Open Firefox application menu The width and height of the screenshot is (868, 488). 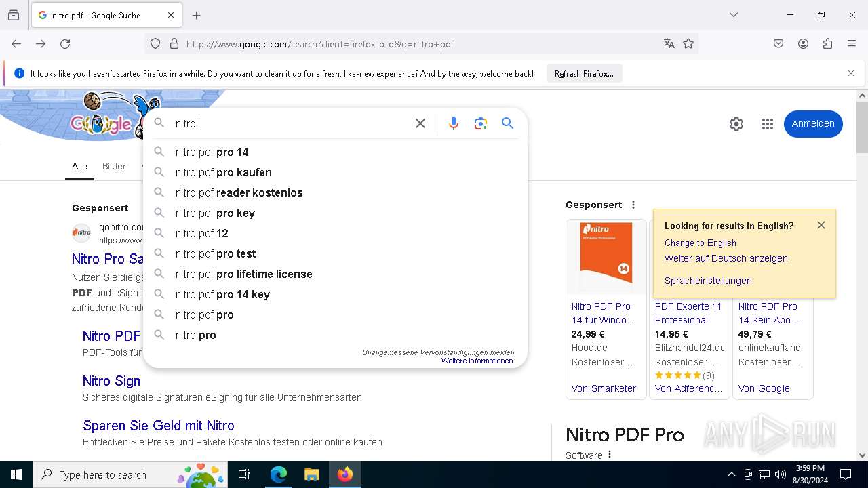(852, 44)
